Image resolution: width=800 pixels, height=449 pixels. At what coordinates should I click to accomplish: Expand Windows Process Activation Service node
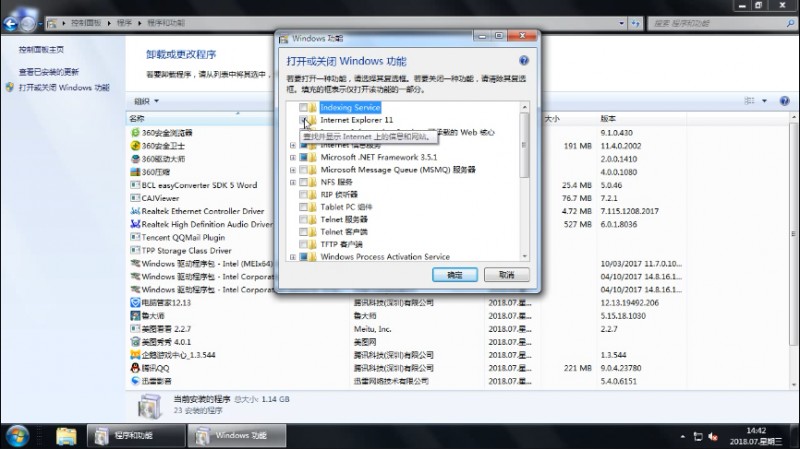(293, 257)
